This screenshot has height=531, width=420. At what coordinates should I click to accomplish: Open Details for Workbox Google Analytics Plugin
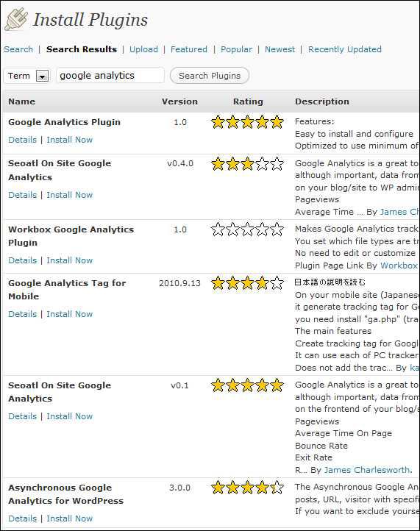click(22, 260)
